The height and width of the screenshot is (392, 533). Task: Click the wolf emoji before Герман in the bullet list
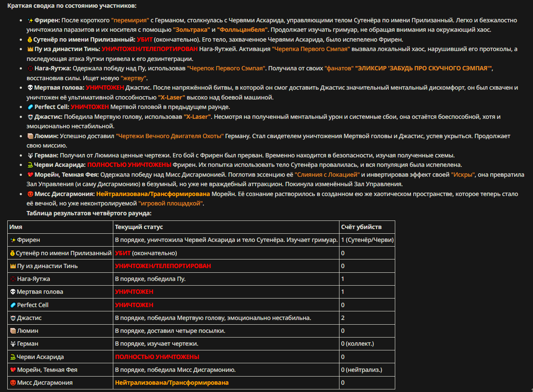tap(30, 155)
